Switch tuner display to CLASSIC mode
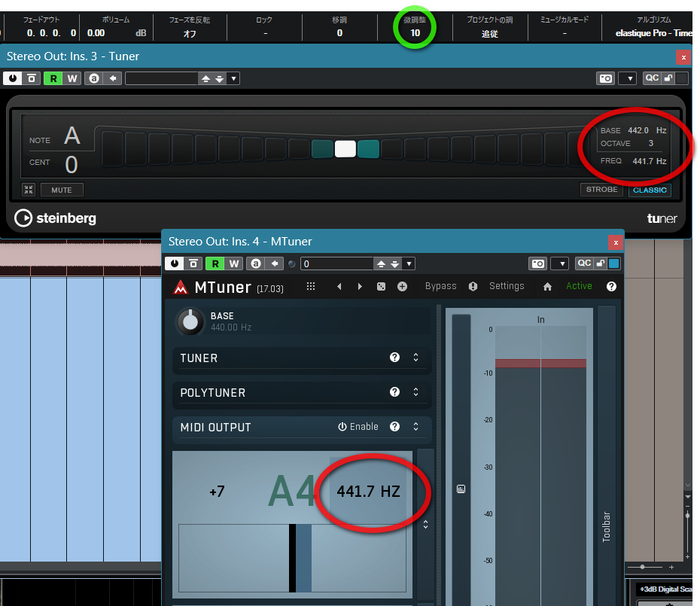 tap(650, 190)
